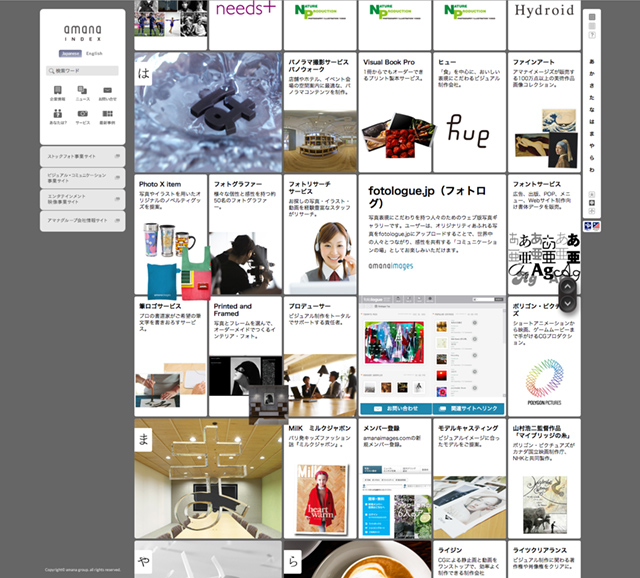Open the Visual Book Pro card
Image resolution: width=640 pixels, height=578 pixels.
(395, 112)
